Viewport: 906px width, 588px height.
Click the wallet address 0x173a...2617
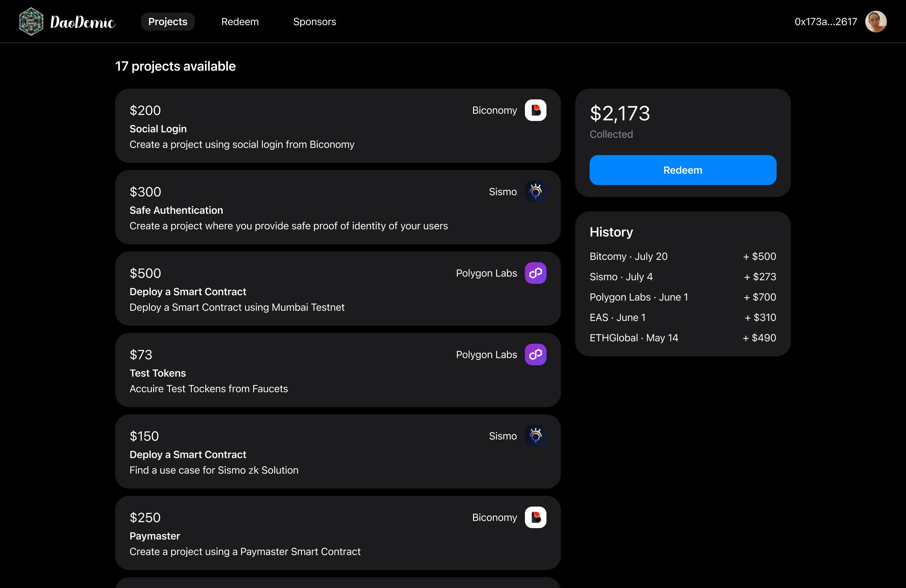(826, 22)
